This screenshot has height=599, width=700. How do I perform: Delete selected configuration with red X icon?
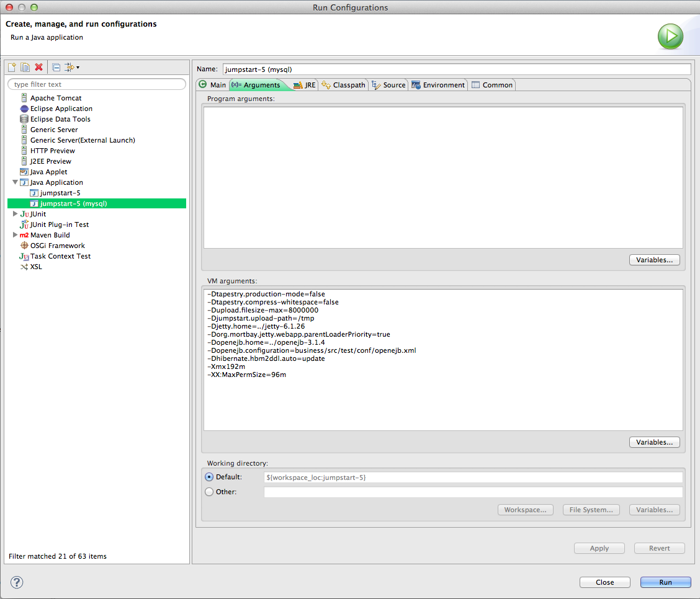[x=39, y=67]
